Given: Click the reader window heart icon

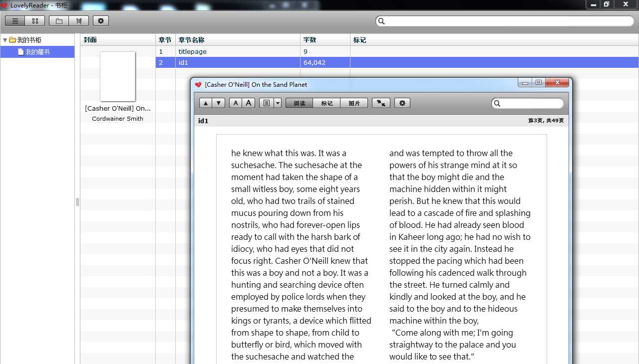Looking at the screenshot, I should (198, 85).
